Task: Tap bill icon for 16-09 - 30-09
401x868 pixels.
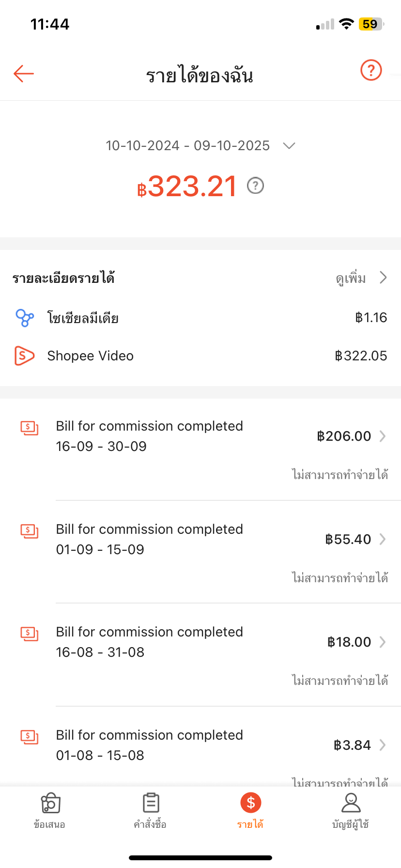Action: 29,428
